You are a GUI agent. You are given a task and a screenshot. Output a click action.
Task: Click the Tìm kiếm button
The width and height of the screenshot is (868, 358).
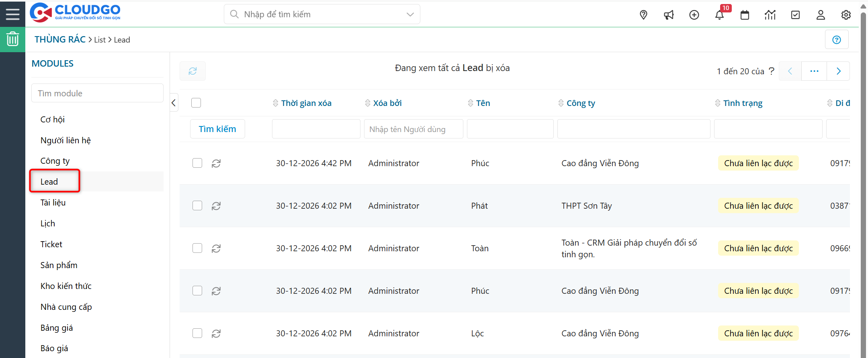pos(217,129)
